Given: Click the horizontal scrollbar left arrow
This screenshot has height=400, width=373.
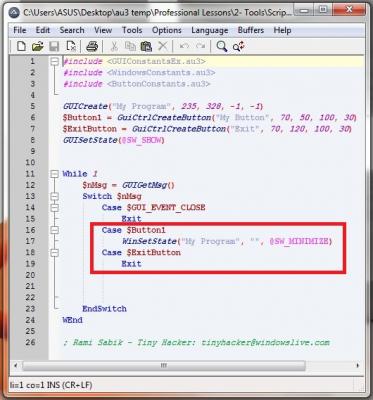Looking at the screenshot, I should click(x=15, y=365).
